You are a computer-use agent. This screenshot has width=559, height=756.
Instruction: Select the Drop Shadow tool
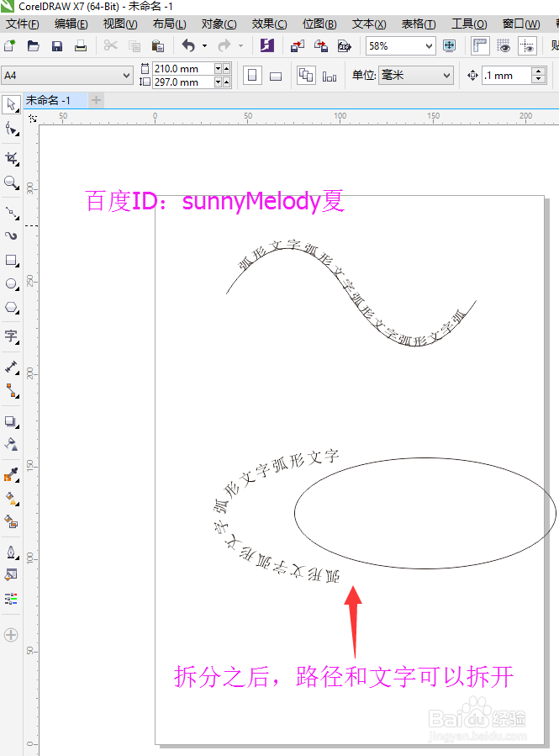(11, 421)
